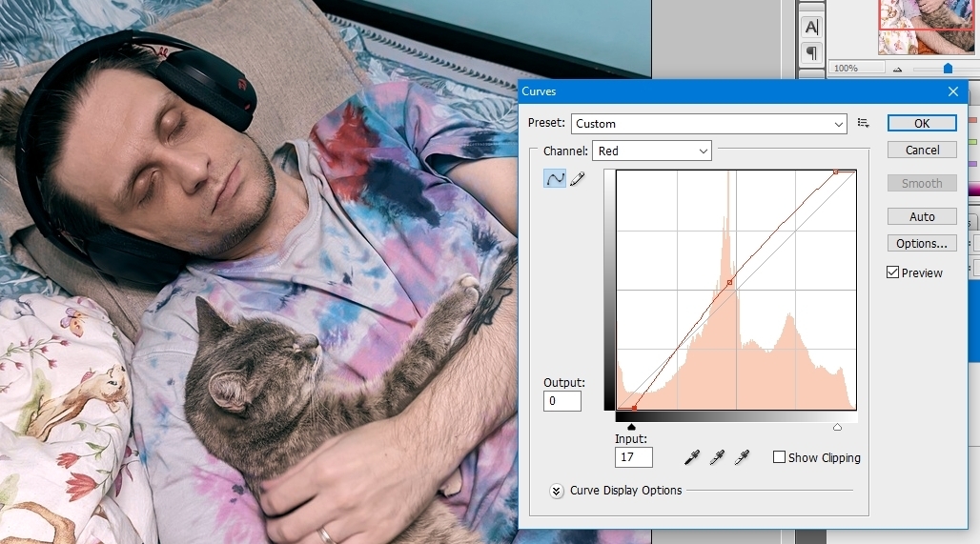Click the Auto button
The image size is (980, 544).
point(922,216)
